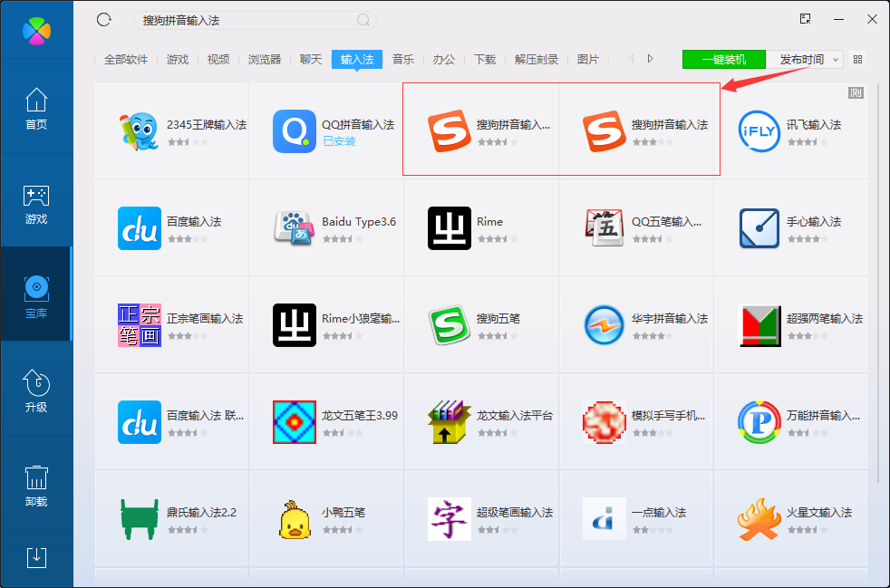The image size is (890, 588).
Task: Click the QQ拼音输入法 icon
Action: click(x=294, y=131)
